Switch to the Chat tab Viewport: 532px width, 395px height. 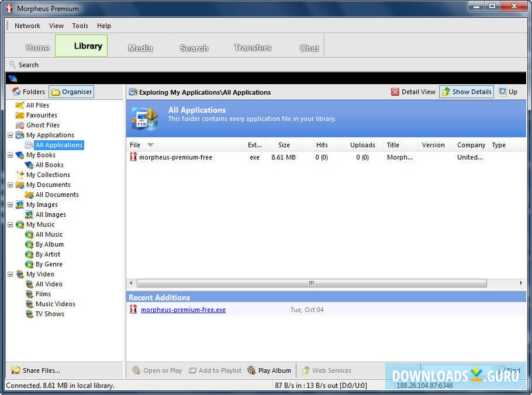(309, 48)
